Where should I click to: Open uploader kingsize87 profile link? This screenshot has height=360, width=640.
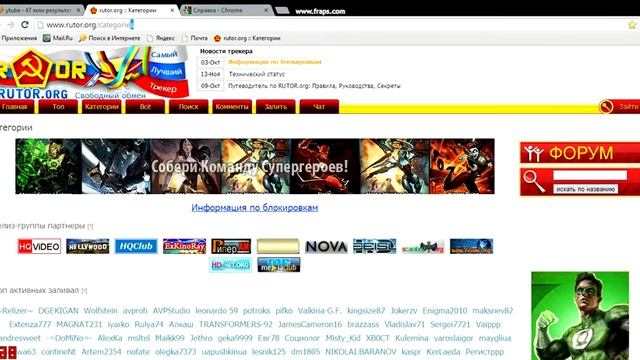pyautogui.click(x=366, y=311)
